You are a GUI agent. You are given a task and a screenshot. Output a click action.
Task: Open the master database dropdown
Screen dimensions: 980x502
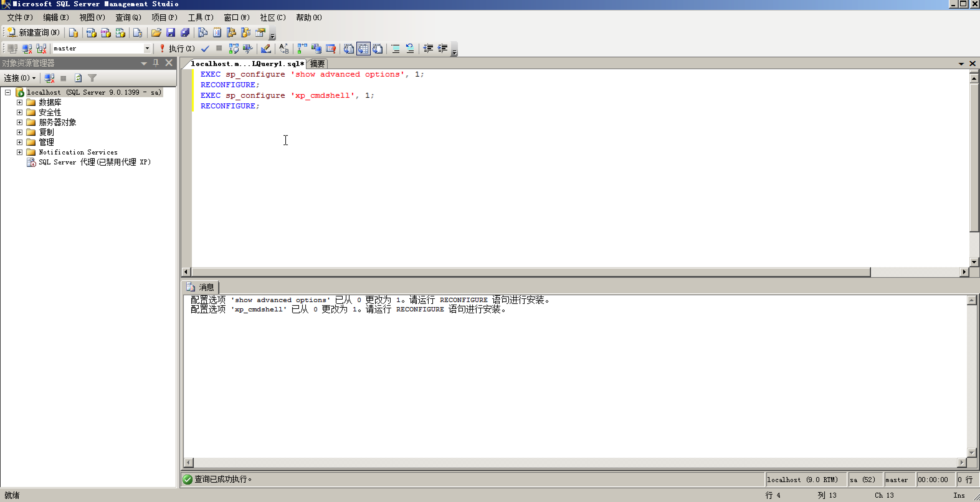click(x=147, y=48)
